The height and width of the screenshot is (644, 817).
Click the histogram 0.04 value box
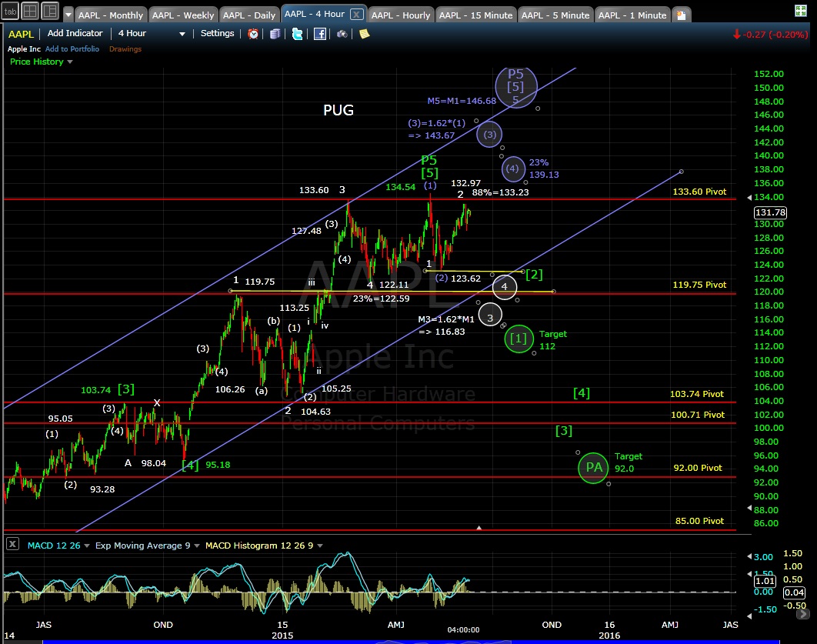[x=794, y=592]
